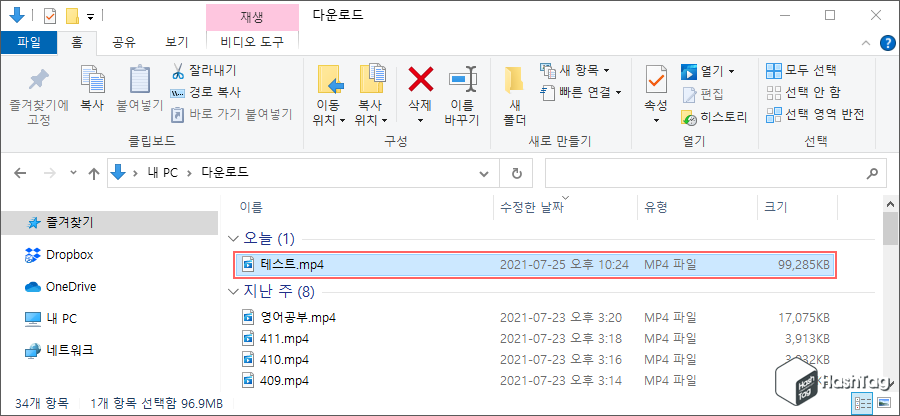The width and height of the screenshot is (900, 416).
Task: Click Invert selection (선택 영역 반전)
Action: pyautogui.click(x=815, y=114)
